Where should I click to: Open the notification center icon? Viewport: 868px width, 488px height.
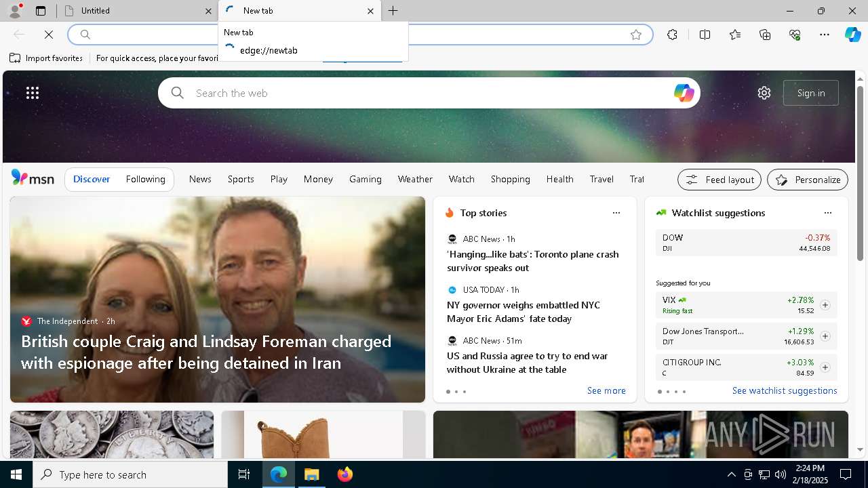(846, 474)
